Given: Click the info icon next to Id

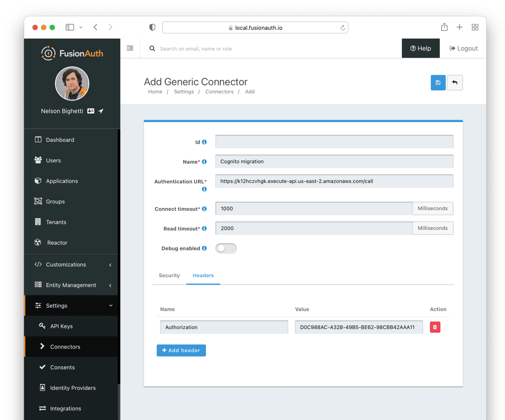Looking at the screenshot, I should click(204, 142).
